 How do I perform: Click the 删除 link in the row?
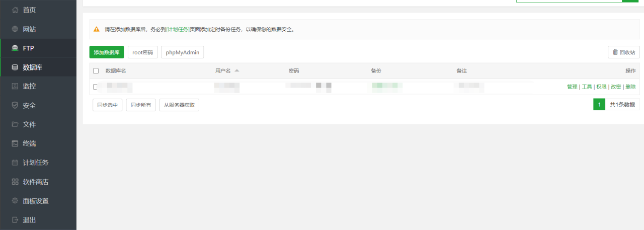(630, 87)
